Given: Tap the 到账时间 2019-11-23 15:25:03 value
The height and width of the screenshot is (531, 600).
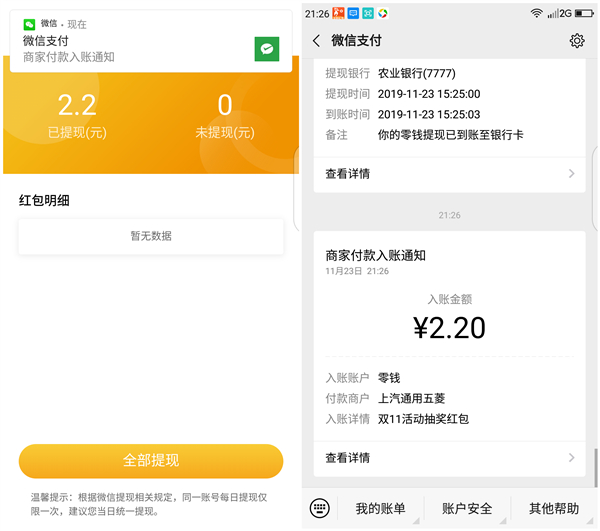Looking at the screenshot, I should coord(429,114).
